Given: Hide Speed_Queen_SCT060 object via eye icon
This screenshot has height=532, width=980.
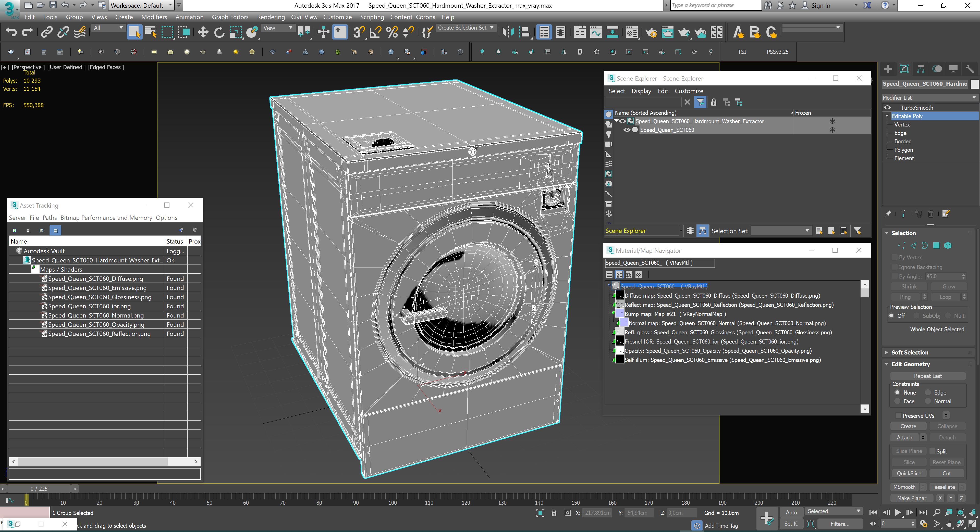Looking at the screenshot, I should click(627, 130).
